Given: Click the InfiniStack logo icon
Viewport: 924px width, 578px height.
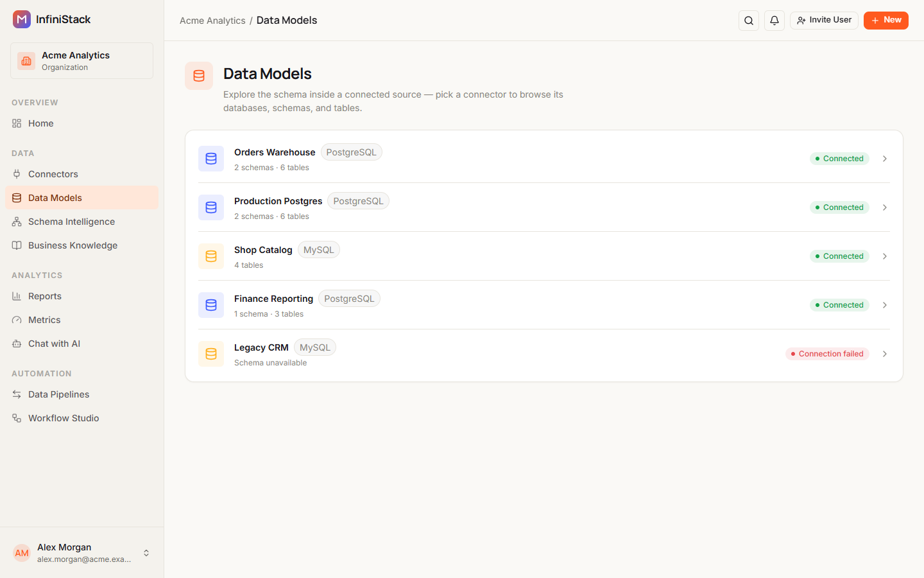Looking at the screenshot, I should (x=22, y=19).
